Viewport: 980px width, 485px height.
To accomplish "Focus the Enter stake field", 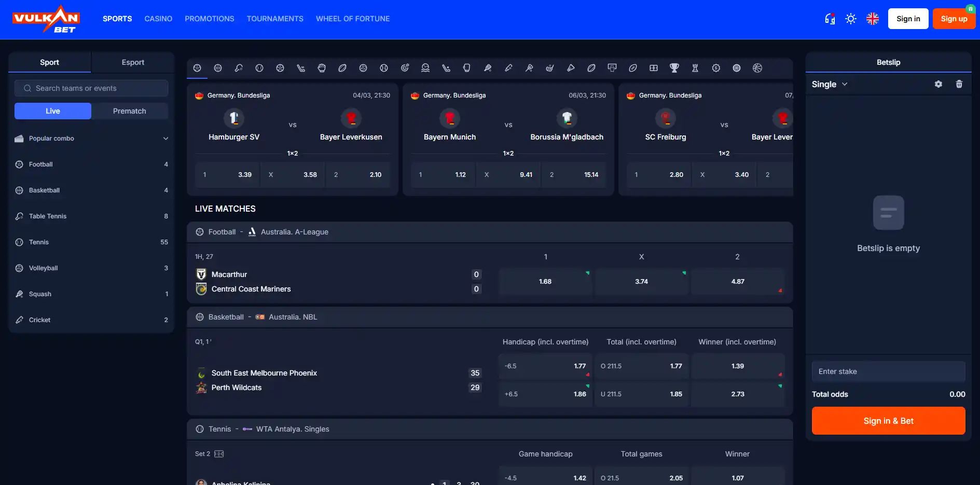I will click(x=888, y=371).
